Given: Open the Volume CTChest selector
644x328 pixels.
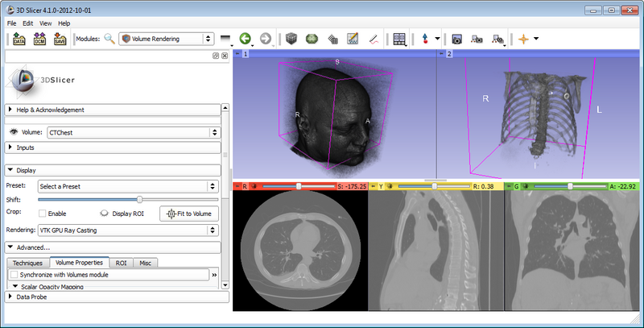Looking at the screenshot, I should pyautogui.click(x=134, y=132).
